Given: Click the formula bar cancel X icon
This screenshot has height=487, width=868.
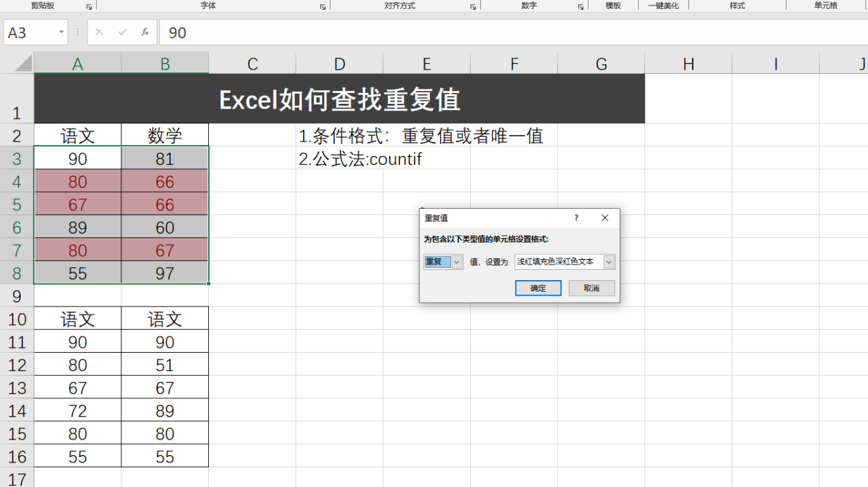Looking at the screenshot, I should pos(100,32).
